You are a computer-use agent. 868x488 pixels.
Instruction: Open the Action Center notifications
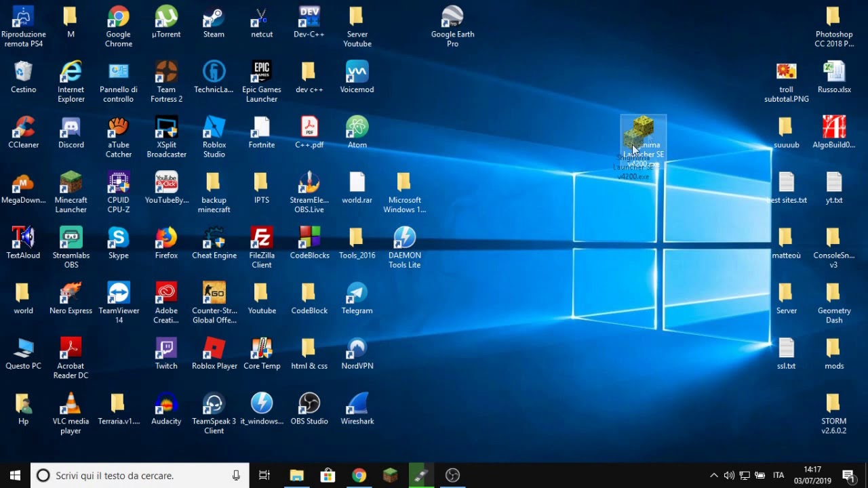[848, 475]
